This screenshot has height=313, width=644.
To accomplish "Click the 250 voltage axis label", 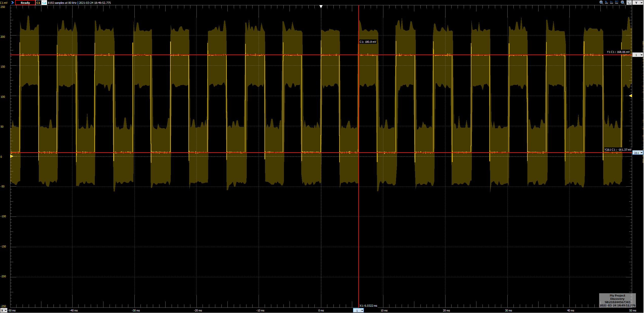I will coord(3,7).
